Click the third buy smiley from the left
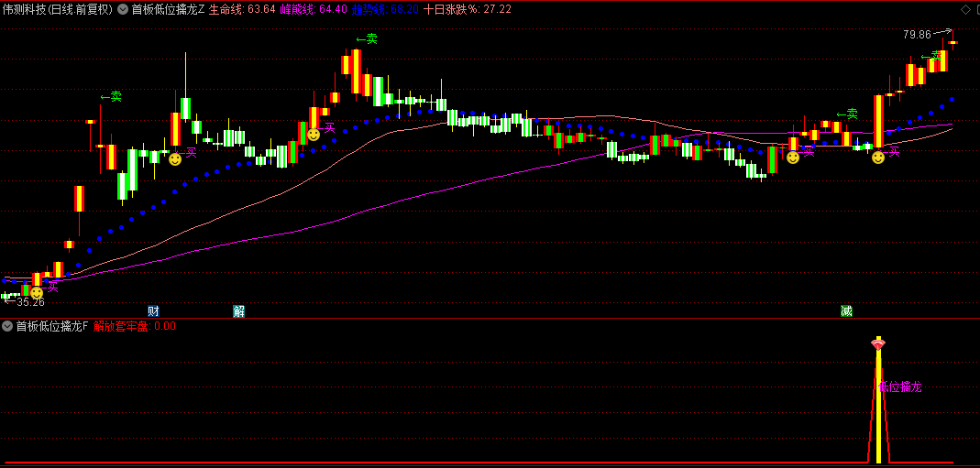 coord(314,134)
